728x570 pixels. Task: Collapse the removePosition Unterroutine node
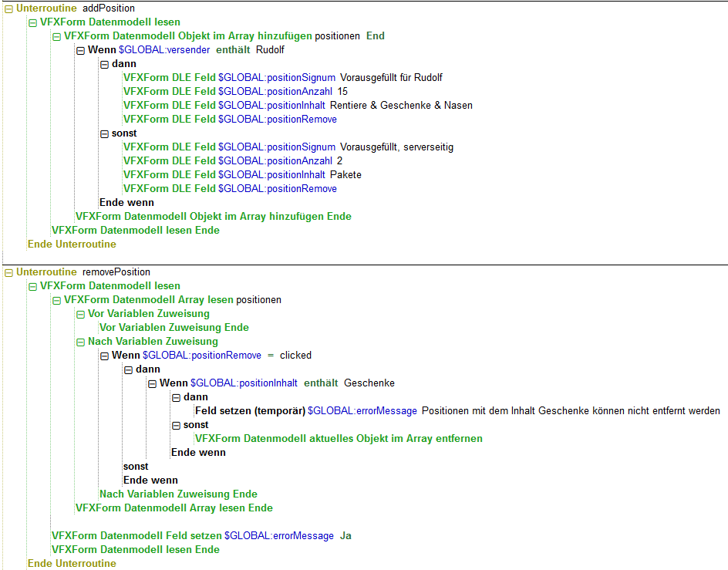(8, 272)
